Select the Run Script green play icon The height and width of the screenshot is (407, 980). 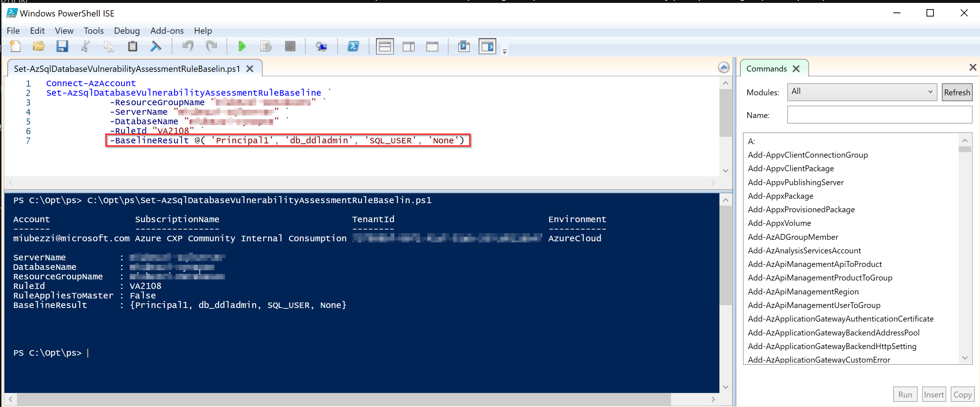pyautogui.click(x=242, y=46)
